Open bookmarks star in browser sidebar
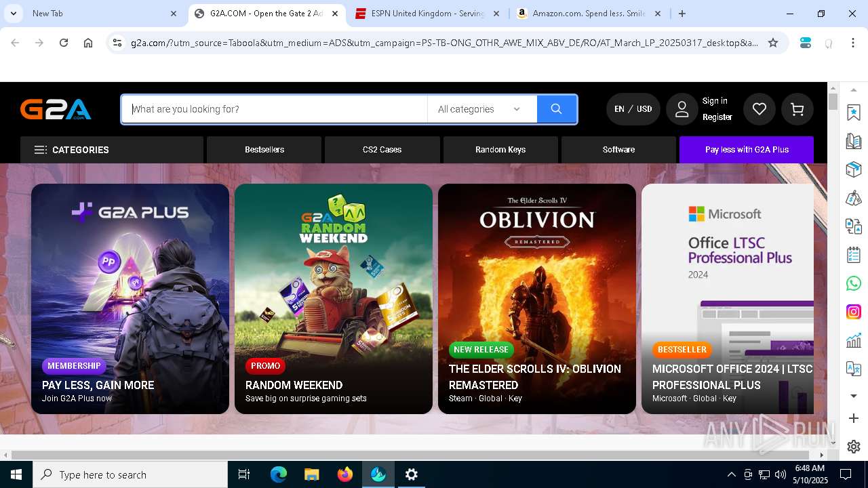The image size is (868, 488). pos(854,113)
